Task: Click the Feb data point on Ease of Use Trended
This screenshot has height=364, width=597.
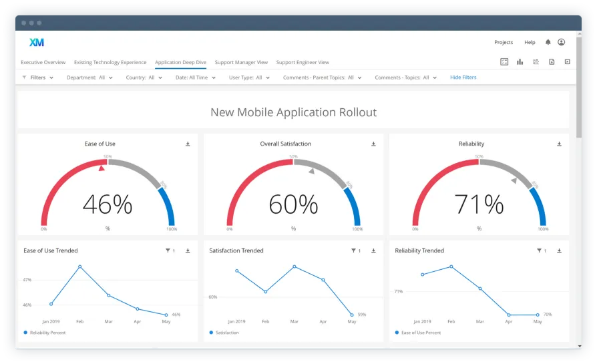Action: (x=80, y=266)
